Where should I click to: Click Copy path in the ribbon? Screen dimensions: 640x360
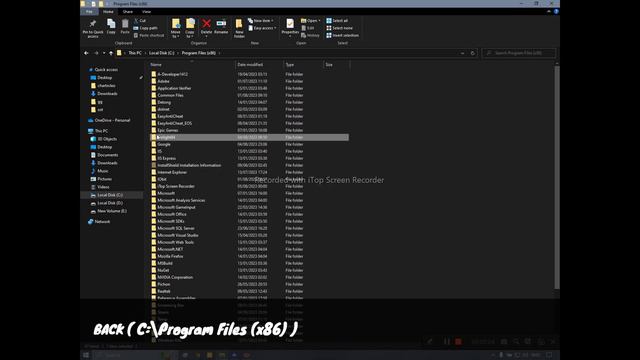(x=145, y=28)
